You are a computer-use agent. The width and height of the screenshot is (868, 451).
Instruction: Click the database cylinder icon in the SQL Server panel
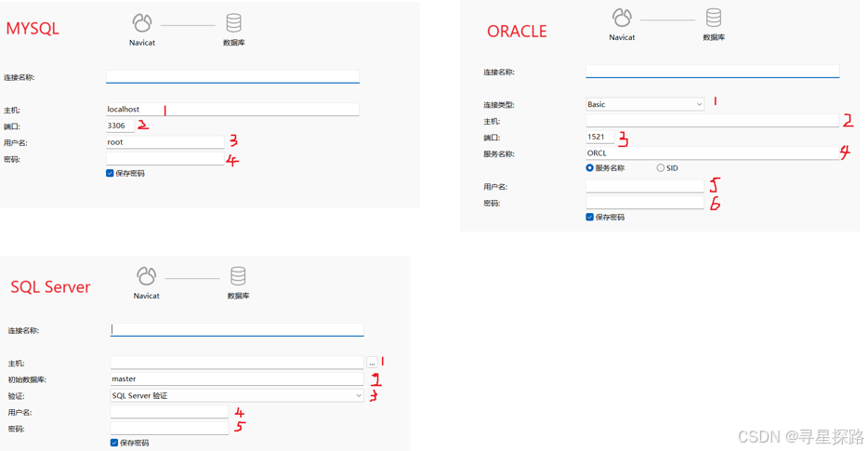[x=238, y=276]
